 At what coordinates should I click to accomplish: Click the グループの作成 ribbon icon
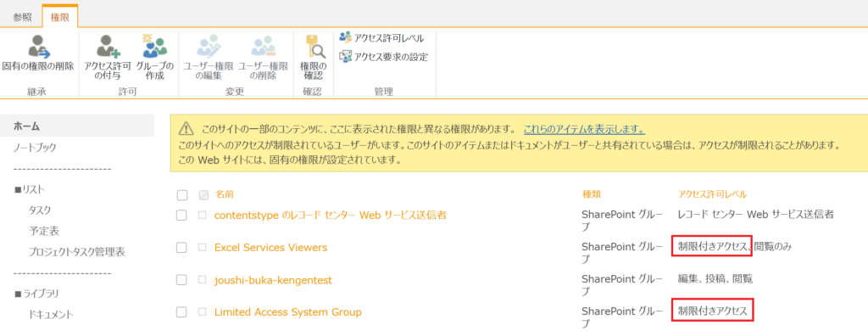[x=154, y=47]
